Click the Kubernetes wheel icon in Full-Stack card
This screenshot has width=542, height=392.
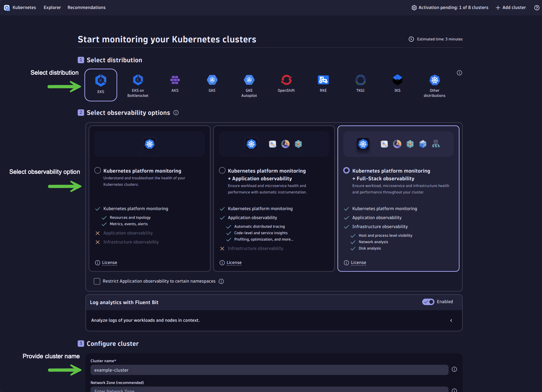[363, 144]
